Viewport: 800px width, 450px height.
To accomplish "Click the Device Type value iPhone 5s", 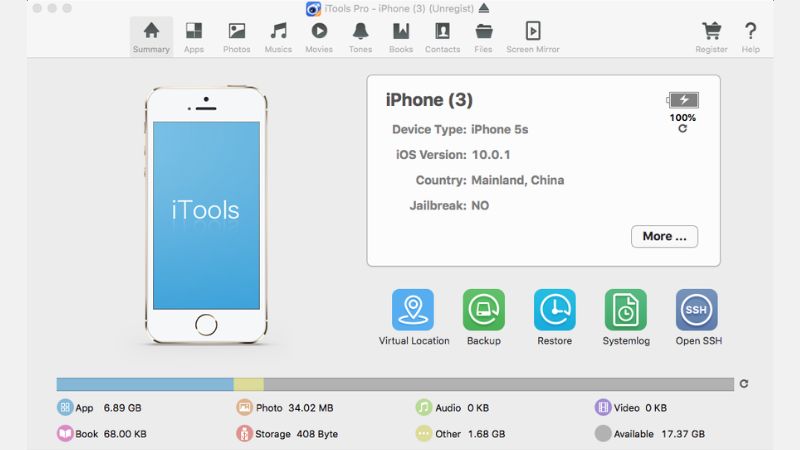I will pyautogui.click(x=499, y=130).
